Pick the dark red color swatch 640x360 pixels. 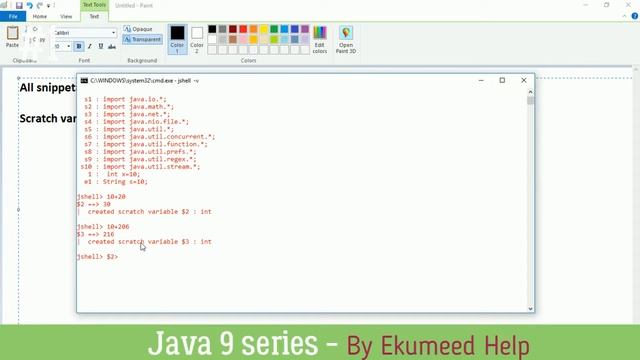point(233,29)
